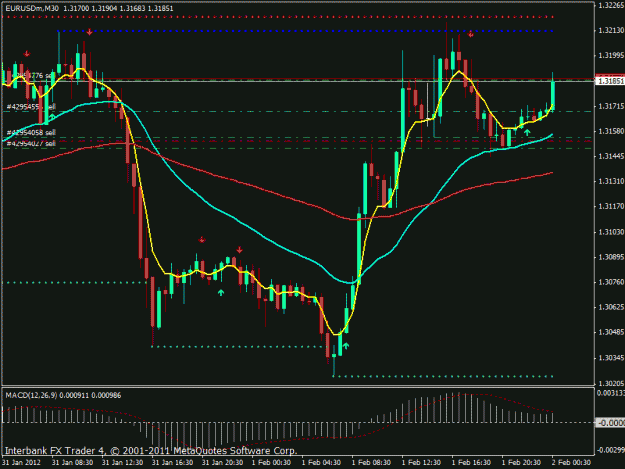This screenshot has width=625, height=469.
Task: Select the '#42954027 sell' order label
Action: pyautogui.click(x=31, y=143)
